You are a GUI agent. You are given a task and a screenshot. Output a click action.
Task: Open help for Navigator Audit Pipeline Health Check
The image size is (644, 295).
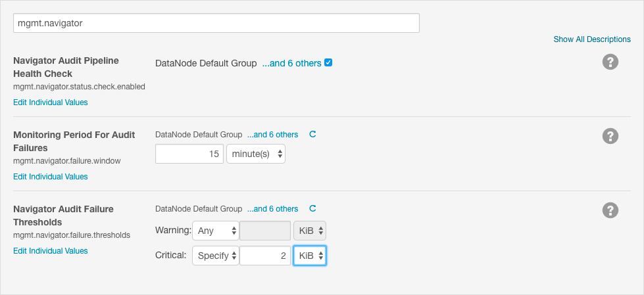[x=610, y=62]
